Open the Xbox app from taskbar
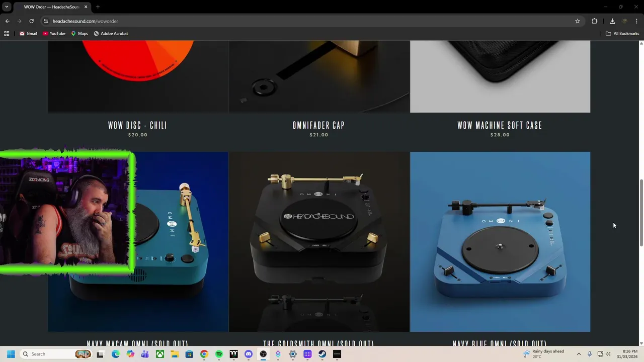This screenshot has width=644, height=362. [160, 354]
